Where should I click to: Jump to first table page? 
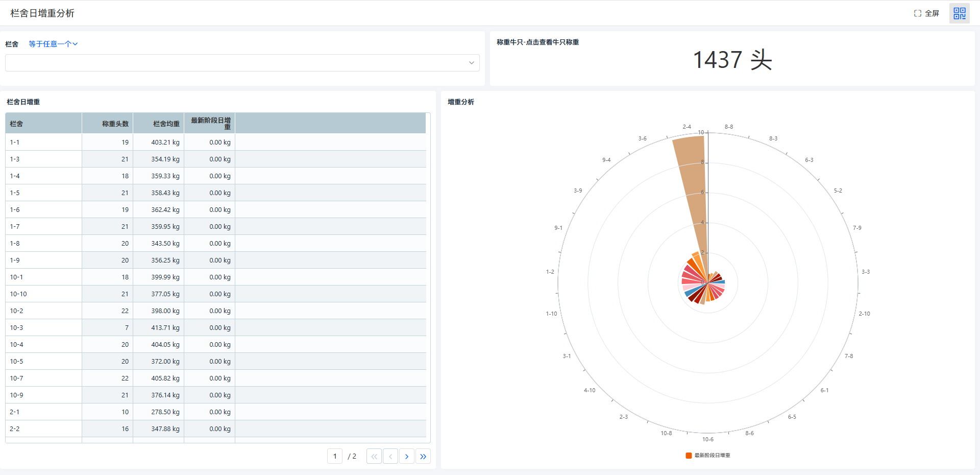coord(374,456)
